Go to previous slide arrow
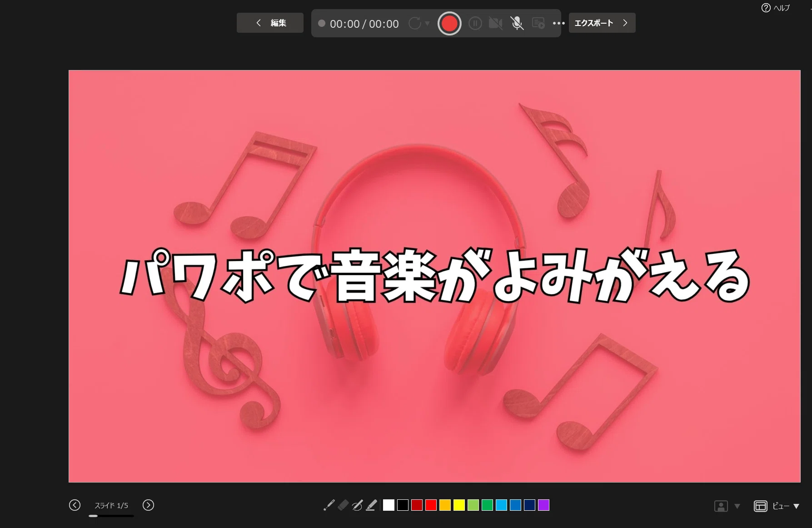 coord(75,505)
